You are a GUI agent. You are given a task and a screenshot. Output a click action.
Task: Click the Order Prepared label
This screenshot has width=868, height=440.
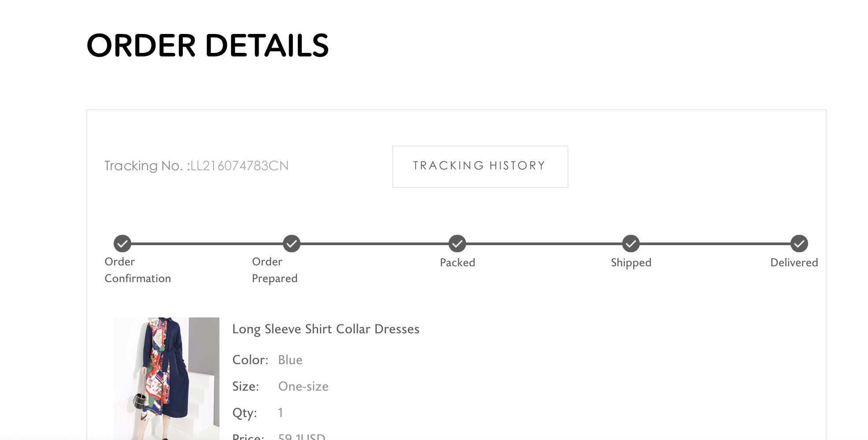(x=274, y=270)
